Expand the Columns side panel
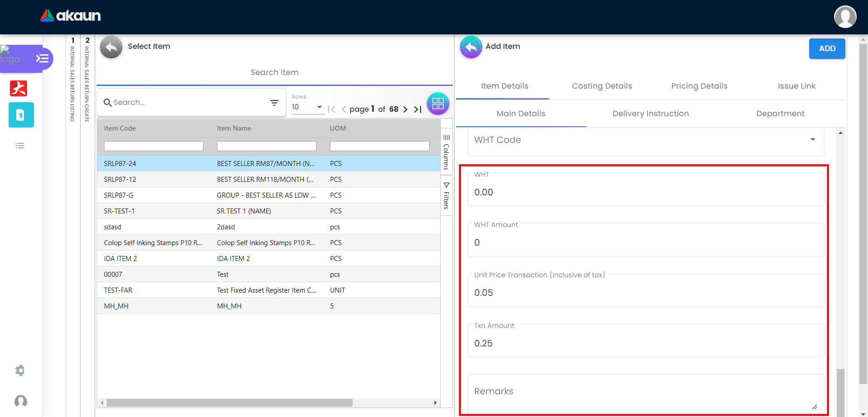Image resolution: width=868 pixels, height=417 pixels. pyautogui.click(x=446, y=152)
